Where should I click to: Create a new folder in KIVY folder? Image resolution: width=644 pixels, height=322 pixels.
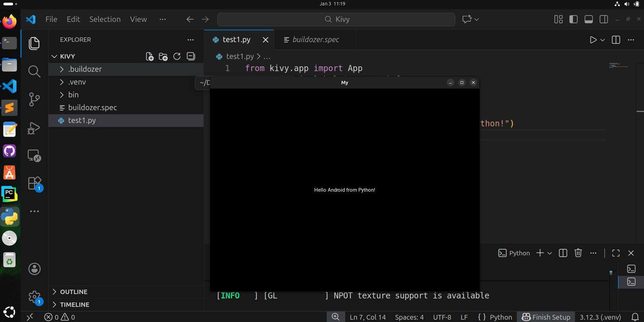pyautogui.click(x=163, y=56)
